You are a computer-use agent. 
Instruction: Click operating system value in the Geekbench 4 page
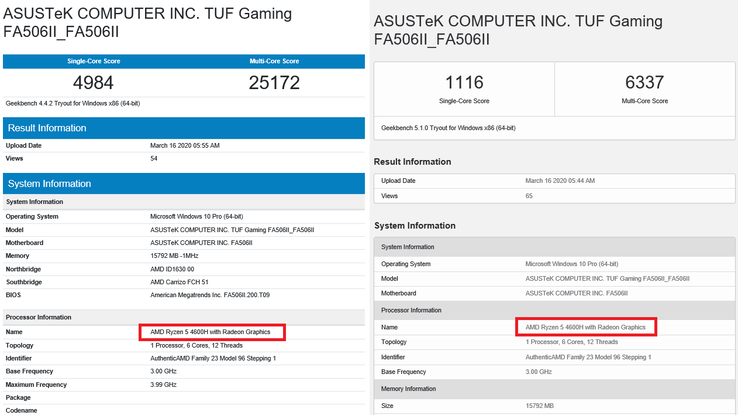196,217
